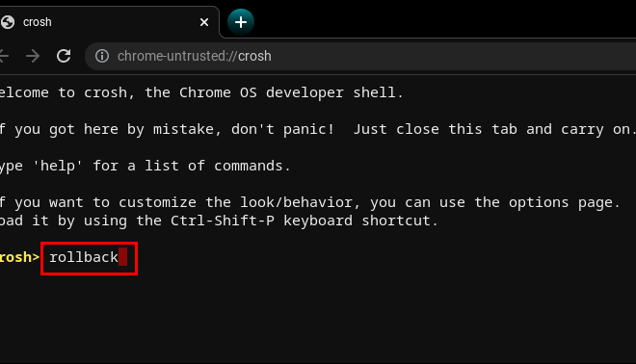The width and height of the screenshot is (636, 364).
Task: Focus the chrome-untrusted://crosh address bar
Action: coord(360,56)
